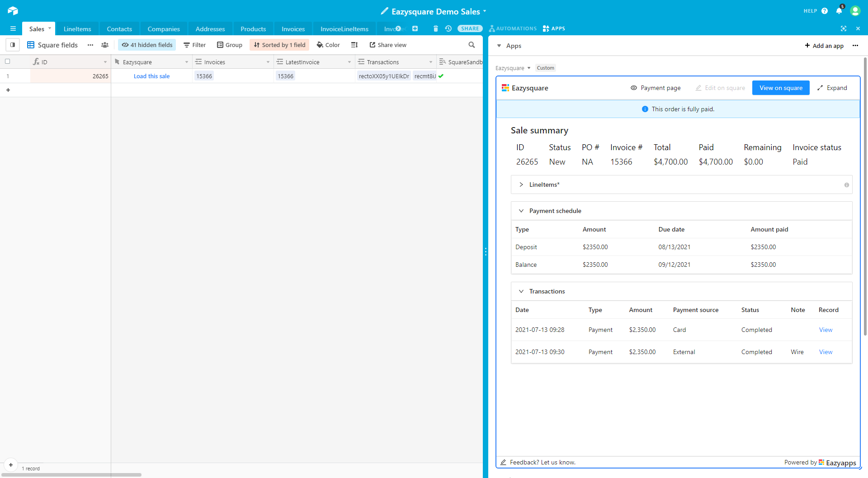Open the Apps panel button
The height and width of the screenshot is (478, 868).
554,28
